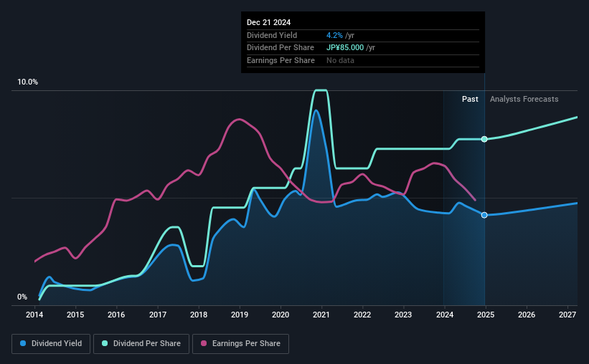The image size is (589, 364).
Task: Click the 'Analysts Forecasts' label
Action: (524, 99)
